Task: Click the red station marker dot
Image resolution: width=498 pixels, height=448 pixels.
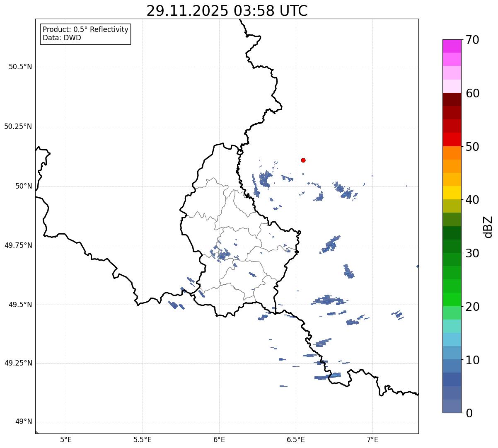Action: (303, 160)
